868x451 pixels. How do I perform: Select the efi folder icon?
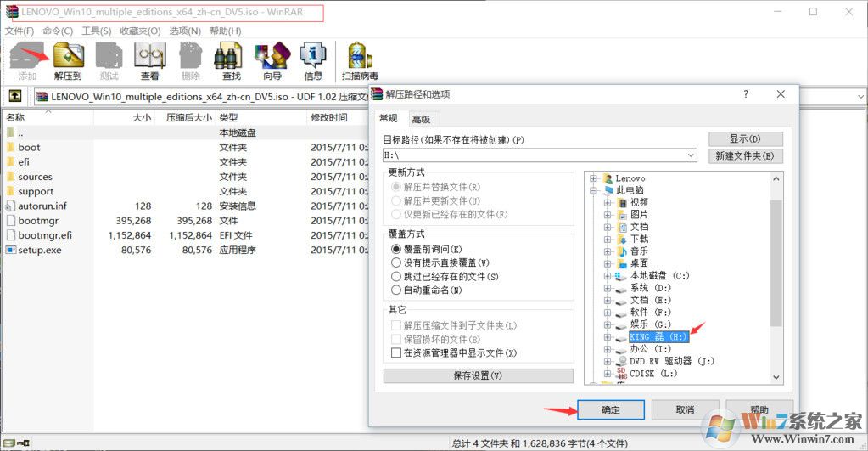[10, 161]
